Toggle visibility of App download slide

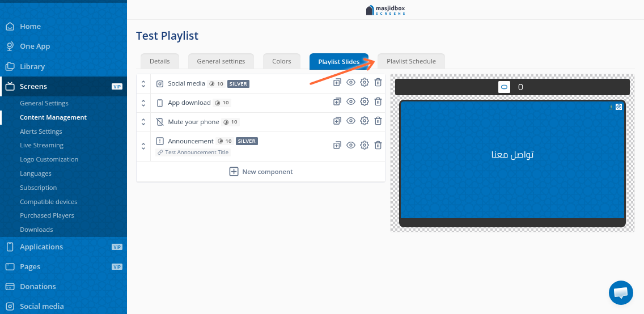(351, 101)
